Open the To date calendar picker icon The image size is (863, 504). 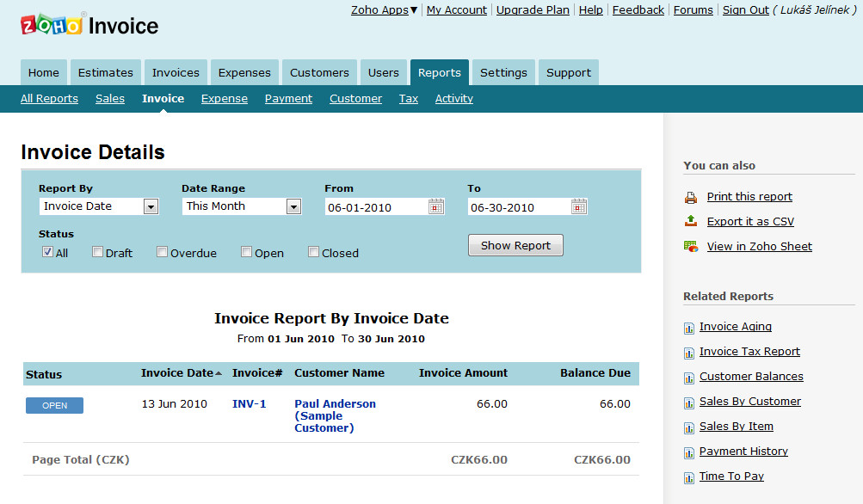click(579, 207)
